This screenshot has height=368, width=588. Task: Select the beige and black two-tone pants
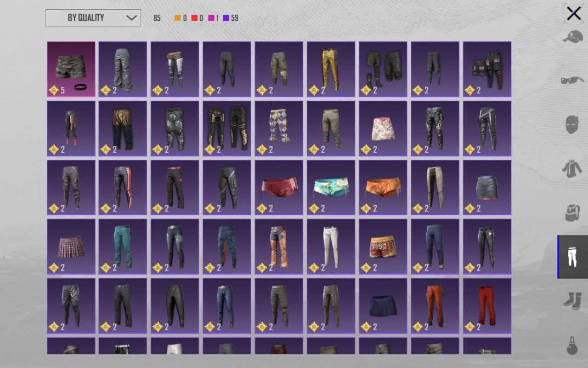click(x=435, y=187)
